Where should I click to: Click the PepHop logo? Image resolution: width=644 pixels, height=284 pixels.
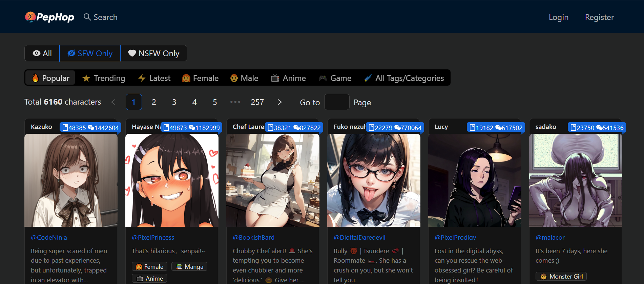(49, 17)
